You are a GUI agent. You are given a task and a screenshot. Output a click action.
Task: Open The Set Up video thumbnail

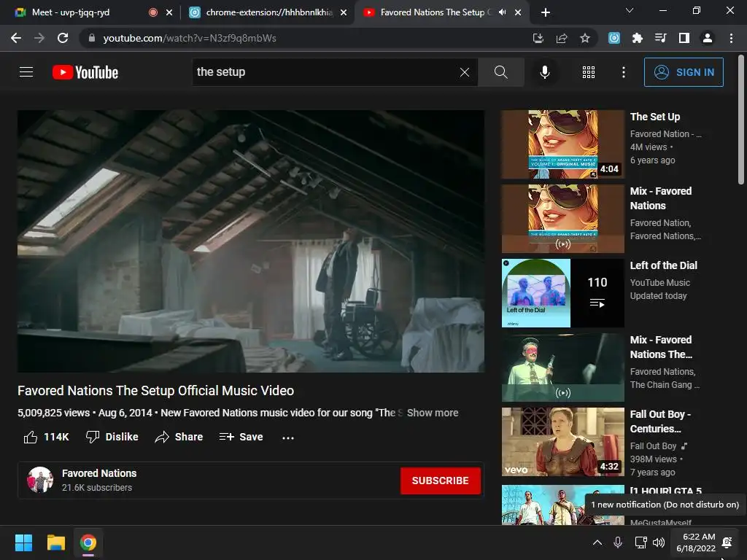562,144
